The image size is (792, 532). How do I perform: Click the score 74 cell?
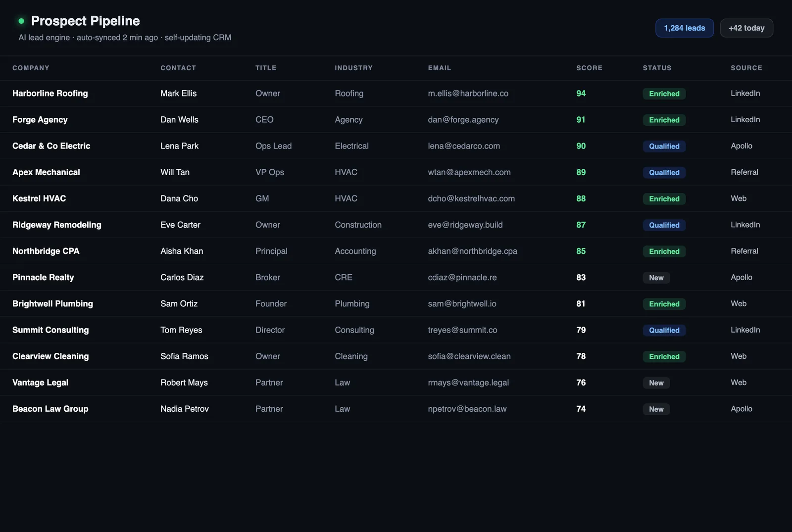tap(581, 409)
